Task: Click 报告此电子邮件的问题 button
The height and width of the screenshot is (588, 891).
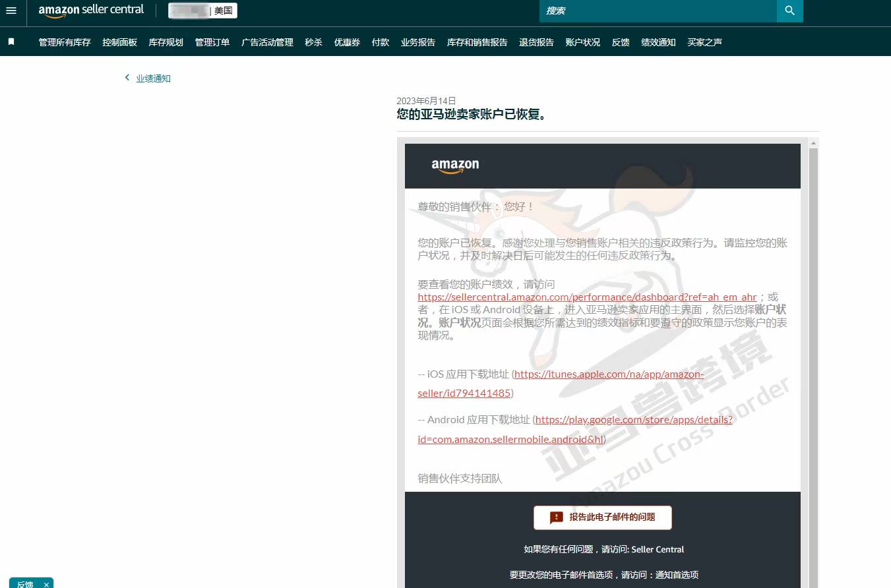Action: [x=603, y=517]
